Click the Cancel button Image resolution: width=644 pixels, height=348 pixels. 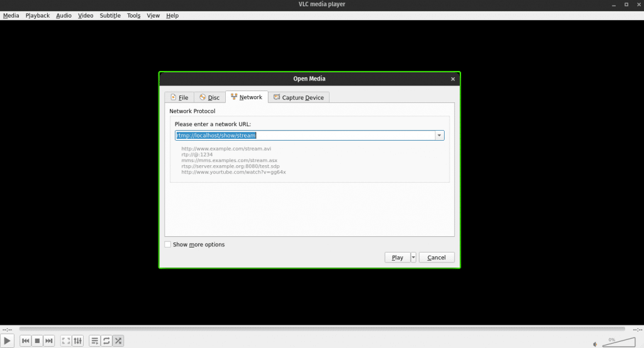click(436, 257)
